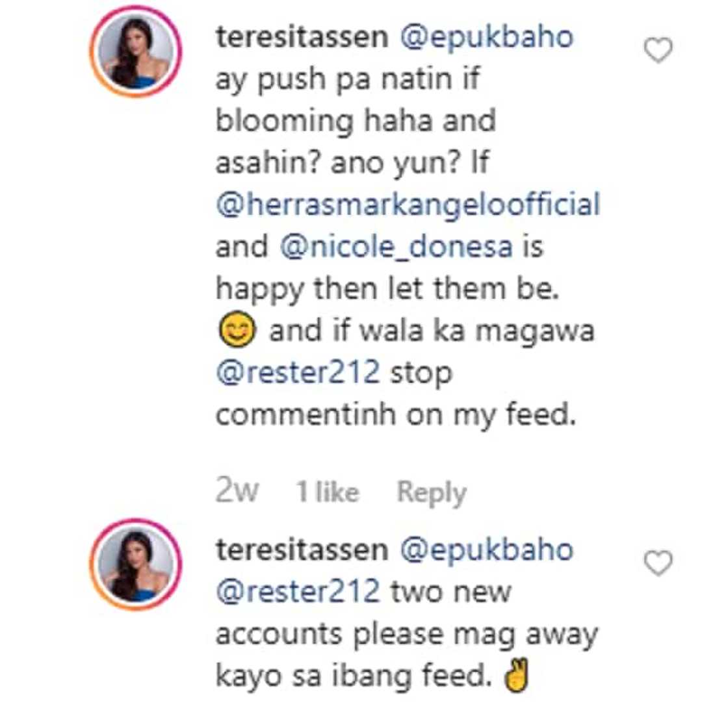The width and height of the screenshot is (728, 723).
Task: Click the phrase 'happy then let them be.'
Action: (387, 289)
